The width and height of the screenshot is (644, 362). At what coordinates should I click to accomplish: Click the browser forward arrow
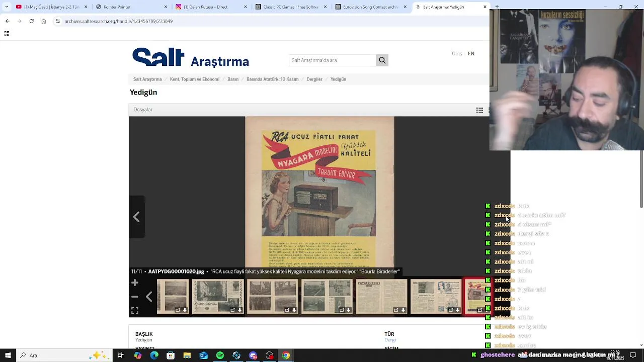tap(19, 21)
